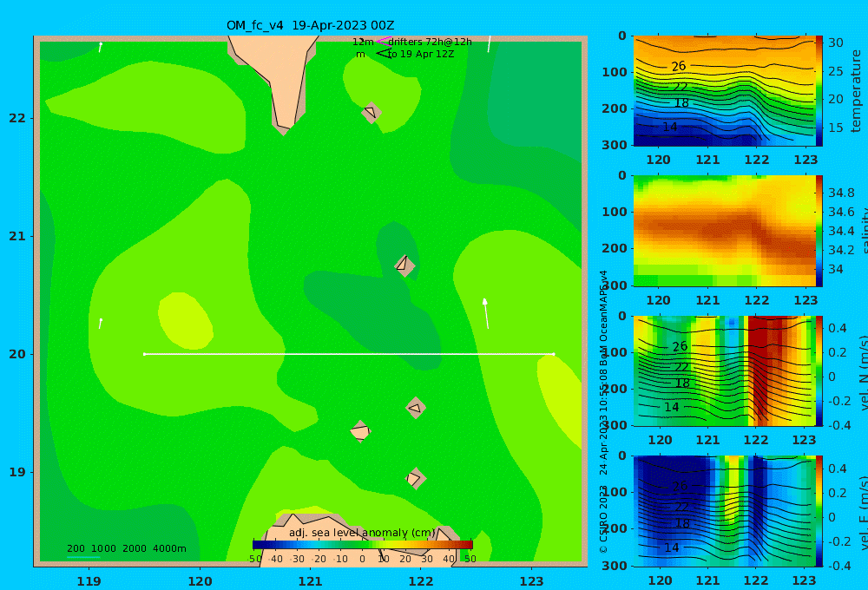Open the eastward velocity section plot
868x590 pixels.
pos(724,511)
